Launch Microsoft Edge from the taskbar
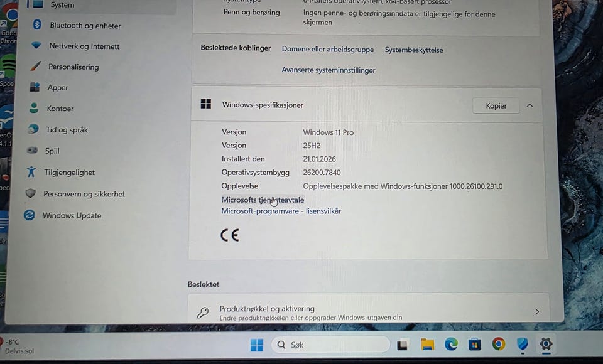The width and height of the screenshot is (603, 364). pyautogui.click(x=451, y=344)
